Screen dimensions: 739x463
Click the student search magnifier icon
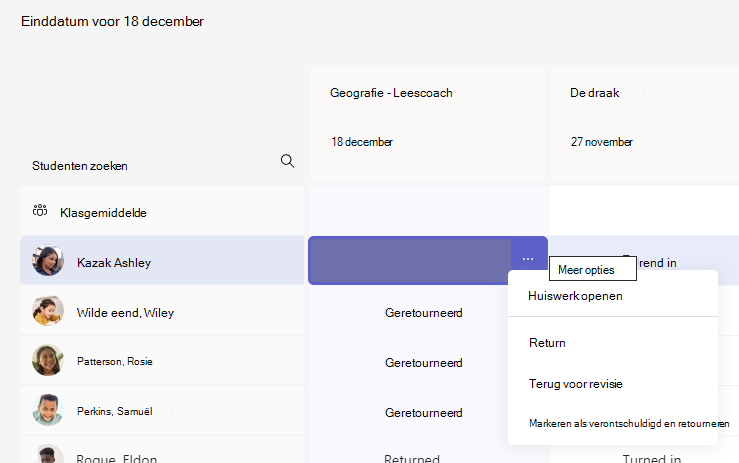pyautogui.click(x=287, y=161)
